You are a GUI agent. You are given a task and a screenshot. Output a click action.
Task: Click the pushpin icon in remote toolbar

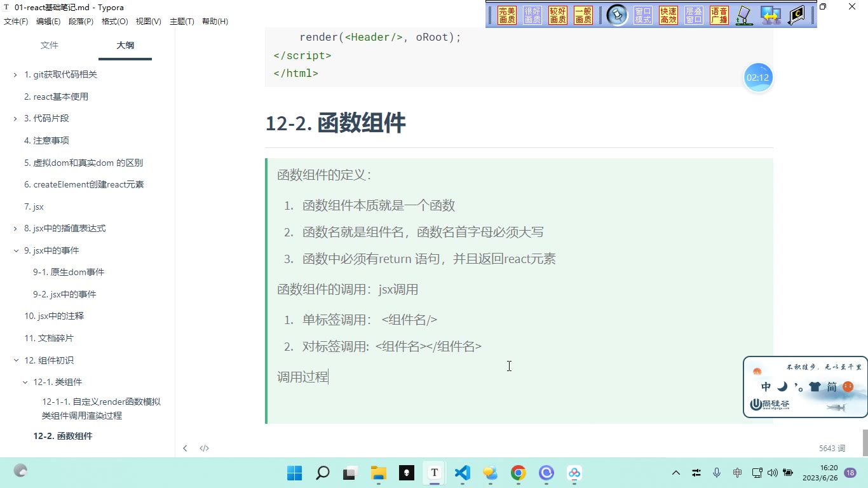tap(616, 15)
